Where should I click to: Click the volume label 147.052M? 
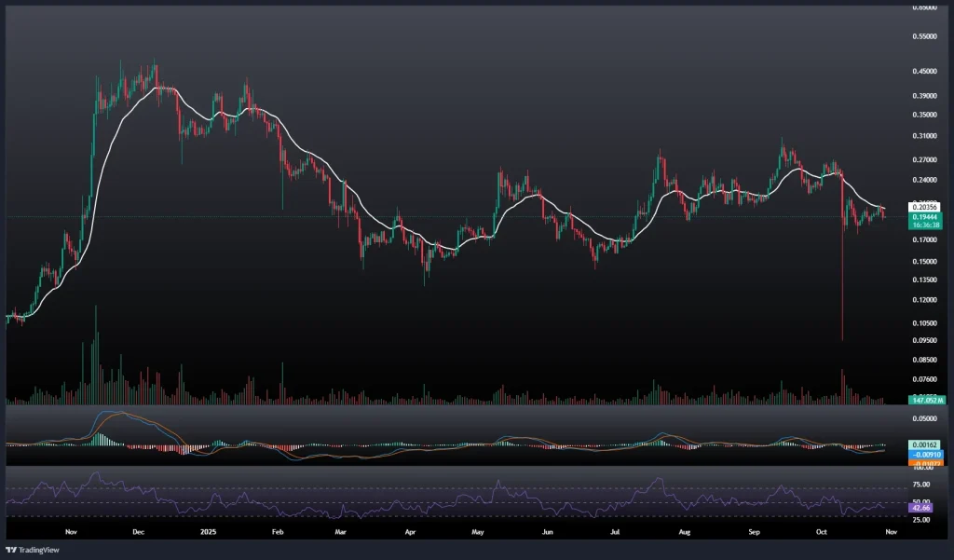point(927,400)
